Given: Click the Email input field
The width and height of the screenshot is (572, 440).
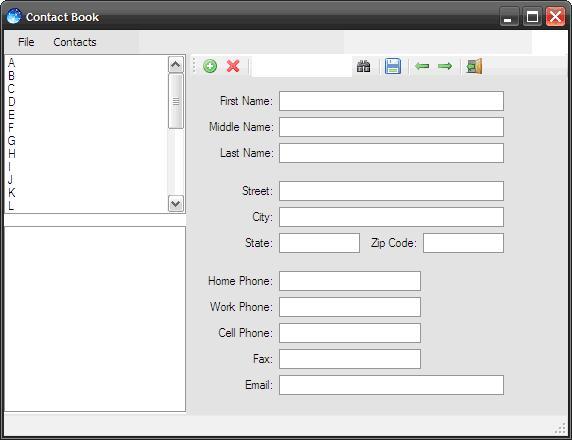Looking at the screenshot, I should click(x=391, y=385).
